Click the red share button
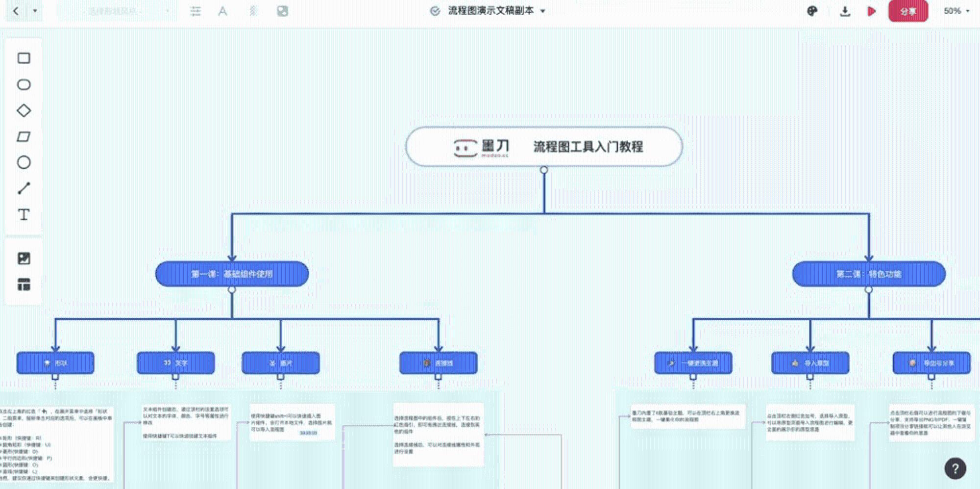980x489 pixels. [x=908, y=11]
